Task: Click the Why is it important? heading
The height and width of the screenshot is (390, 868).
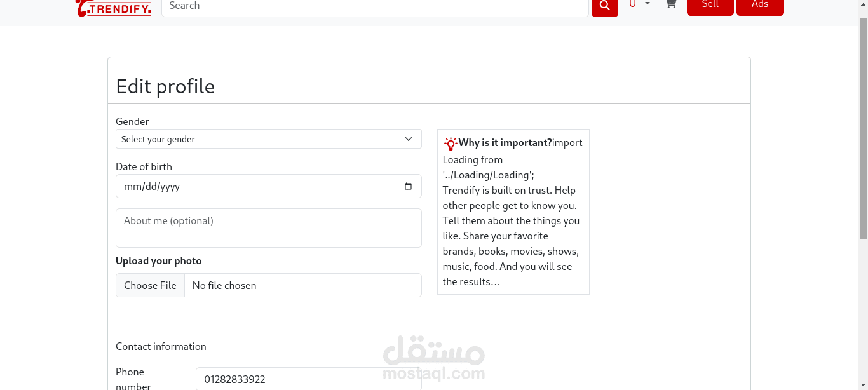Action: click(505, 142)
